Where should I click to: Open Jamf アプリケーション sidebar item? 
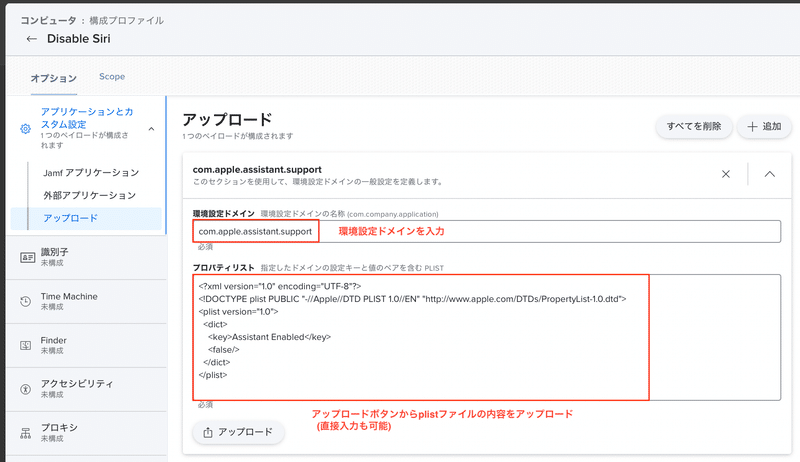coord(91,173)
